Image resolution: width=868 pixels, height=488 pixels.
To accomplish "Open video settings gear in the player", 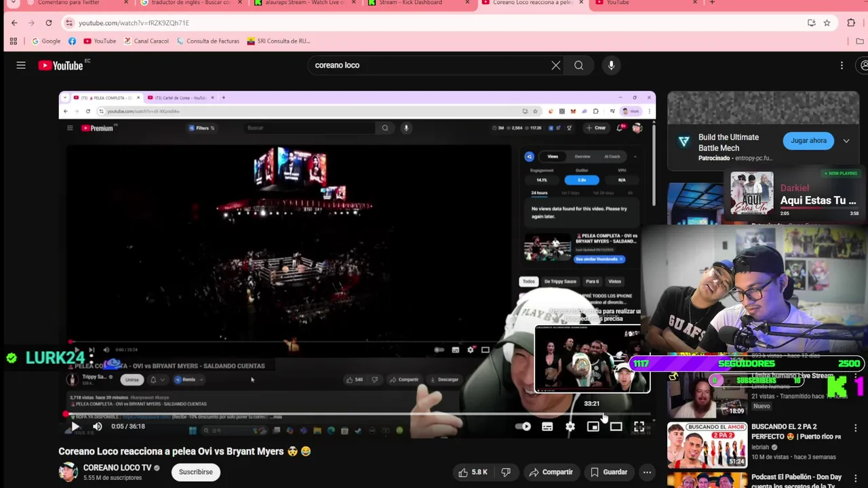I will click(x=570, y=426).
